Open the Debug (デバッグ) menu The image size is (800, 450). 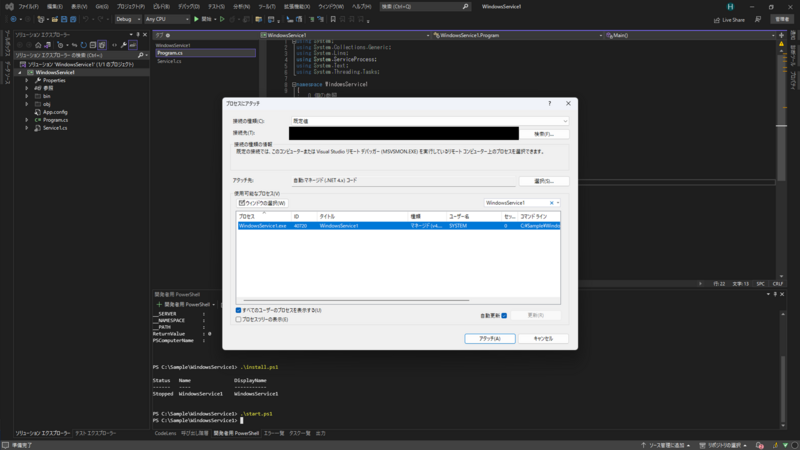pos(189,7)
